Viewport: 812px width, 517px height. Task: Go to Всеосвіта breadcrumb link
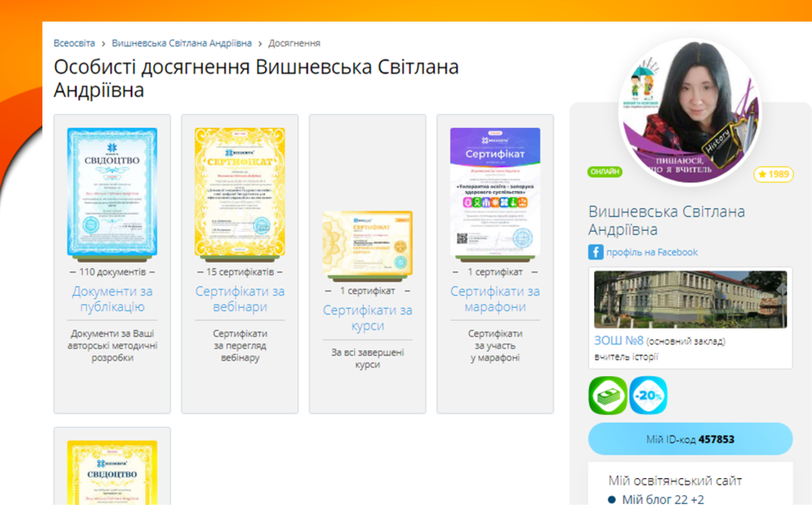click(x=74, y=43)
